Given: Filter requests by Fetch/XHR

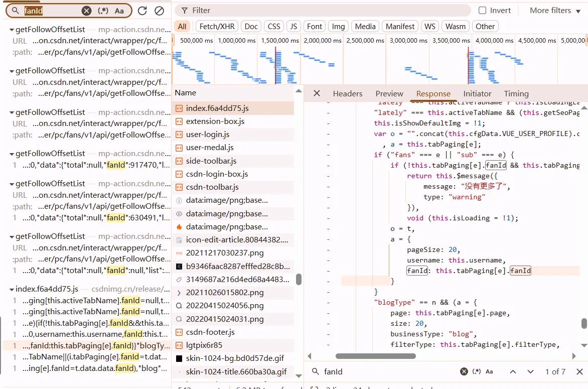Looking at the screenshot, I should pyautogui.click(x=217, y=27).
